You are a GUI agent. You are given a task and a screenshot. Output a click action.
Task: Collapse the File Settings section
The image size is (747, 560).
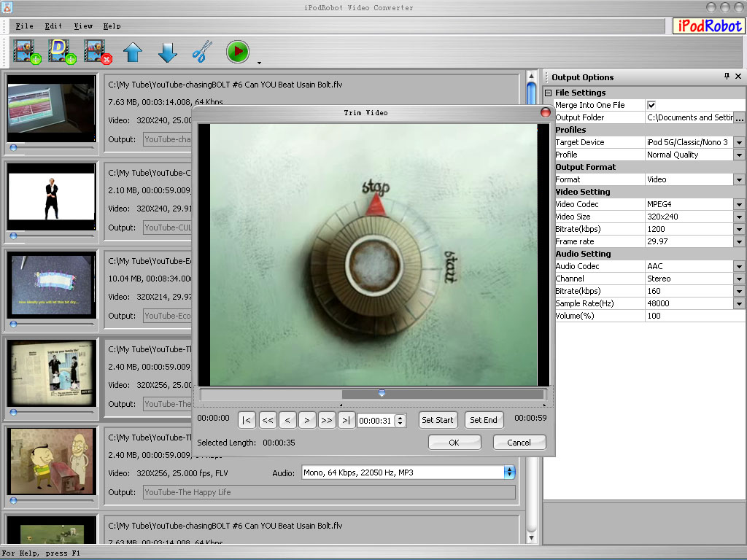549,93
